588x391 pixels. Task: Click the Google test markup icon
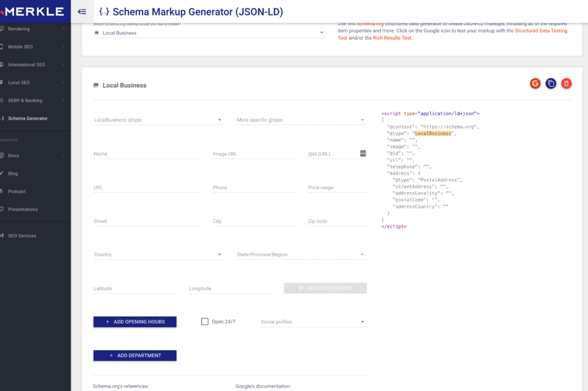535,84
